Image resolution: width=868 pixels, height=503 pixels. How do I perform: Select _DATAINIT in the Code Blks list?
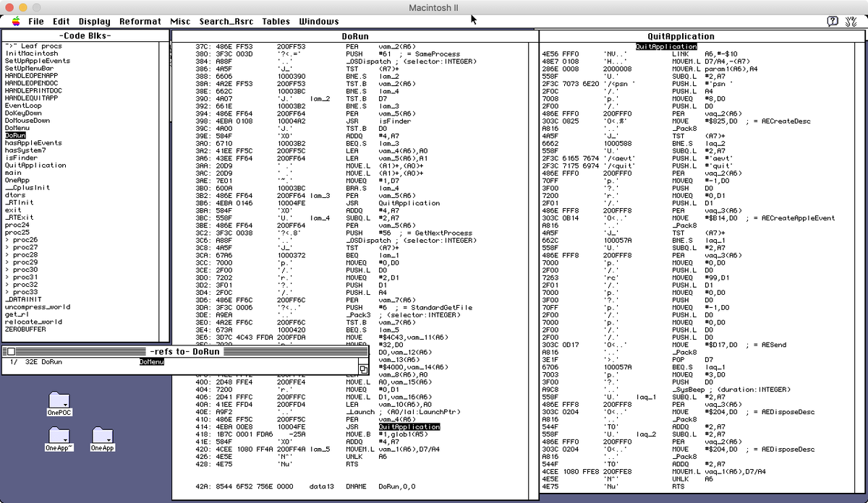click(23, 299)
